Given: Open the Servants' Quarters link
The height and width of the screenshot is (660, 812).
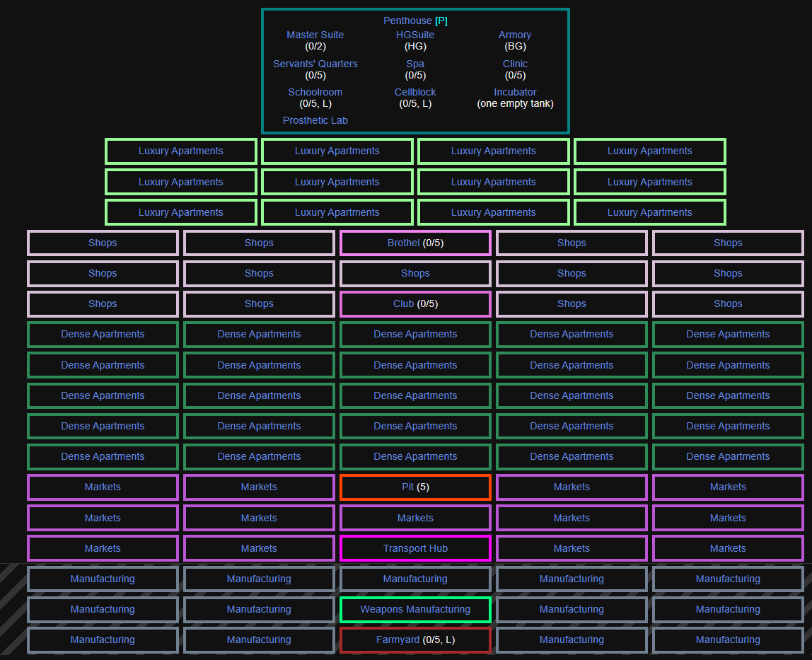Looking at the screenshot, I should tap(315, 64).
